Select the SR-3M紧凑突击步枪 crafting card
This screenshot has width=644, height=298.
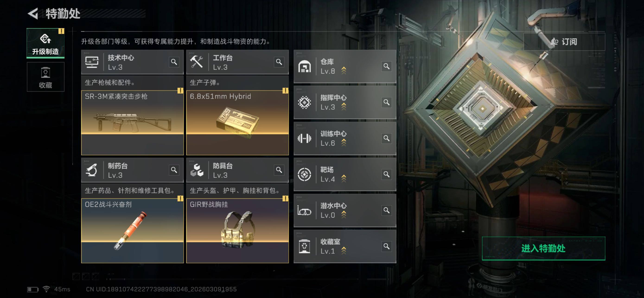click(x=133, y=123)
